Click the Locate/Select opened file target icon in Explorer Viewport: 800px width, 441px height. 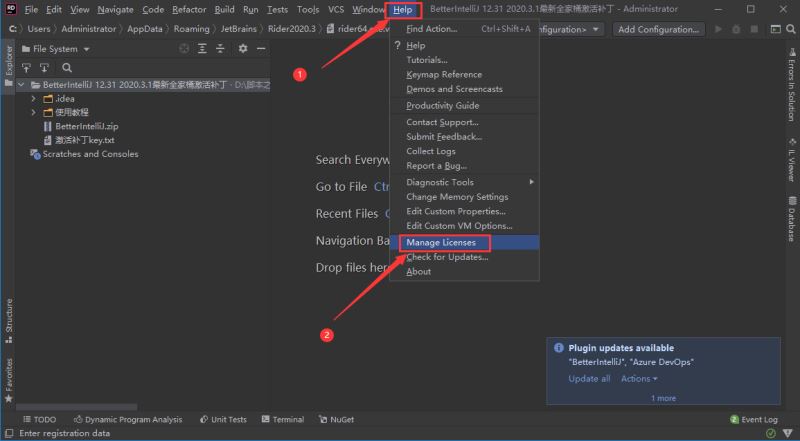click(184, 49)
